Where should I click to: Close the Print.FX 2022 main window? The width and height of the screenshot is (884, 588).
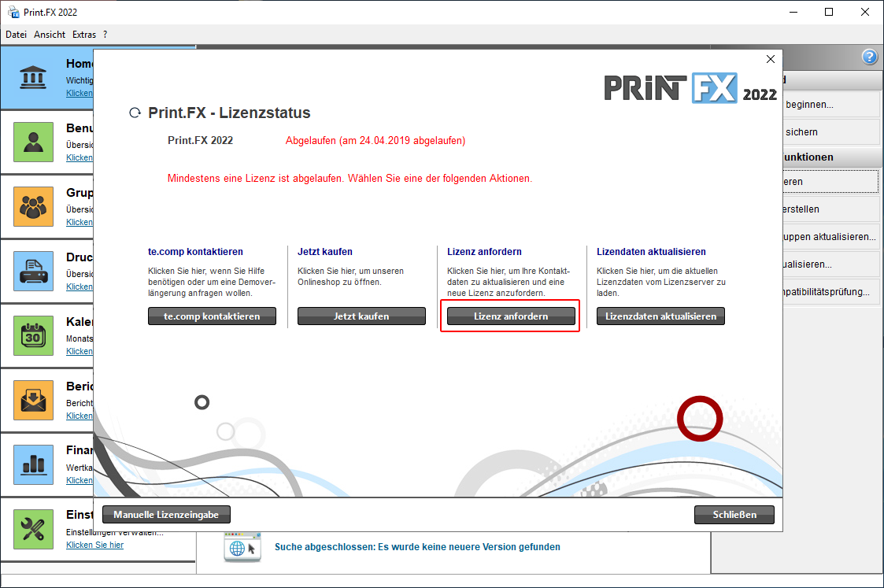[865, 12]
